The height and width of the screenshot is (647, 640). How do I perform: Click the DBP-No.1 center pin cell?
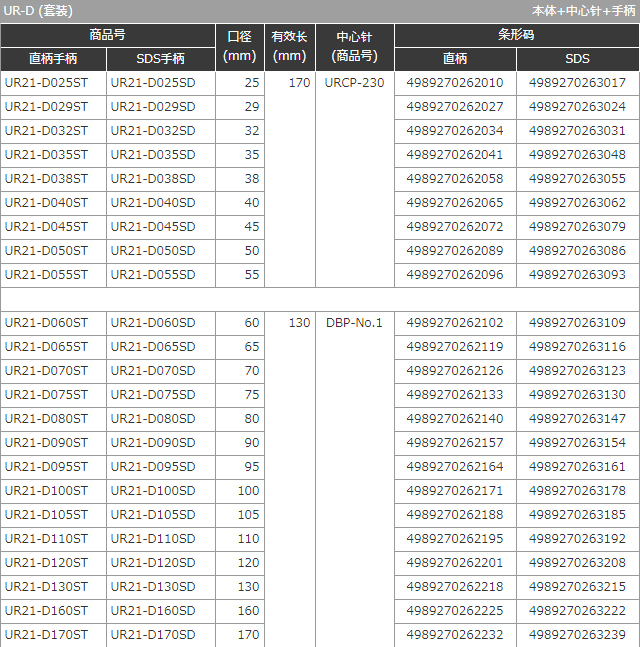pyautogui.click(x=354, y=323)
